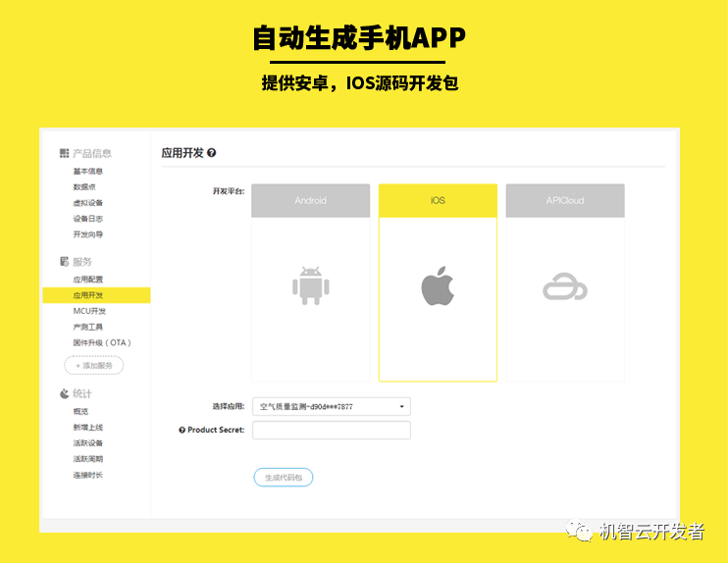Viewport: 728px width, 563px height.
Task: Click the 产品信息 grid icon in sidebar
Action: pos(64,153)
